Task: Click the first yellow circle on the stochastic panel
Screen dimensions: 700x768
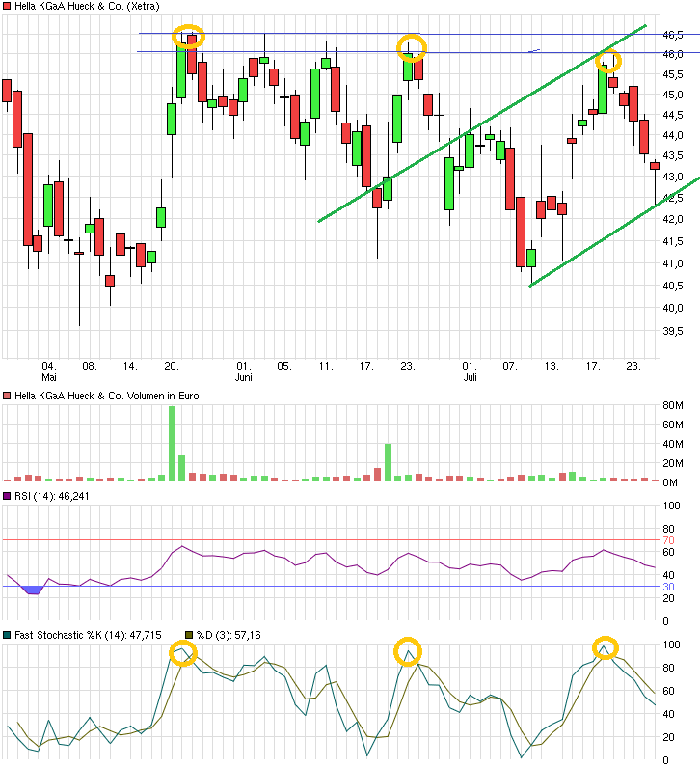Action: coord(182,653)
